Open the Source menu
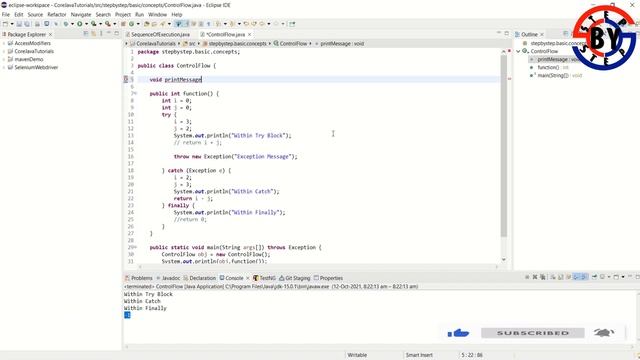This screenshot has height=360, width=640. click(x=35, y=15)
